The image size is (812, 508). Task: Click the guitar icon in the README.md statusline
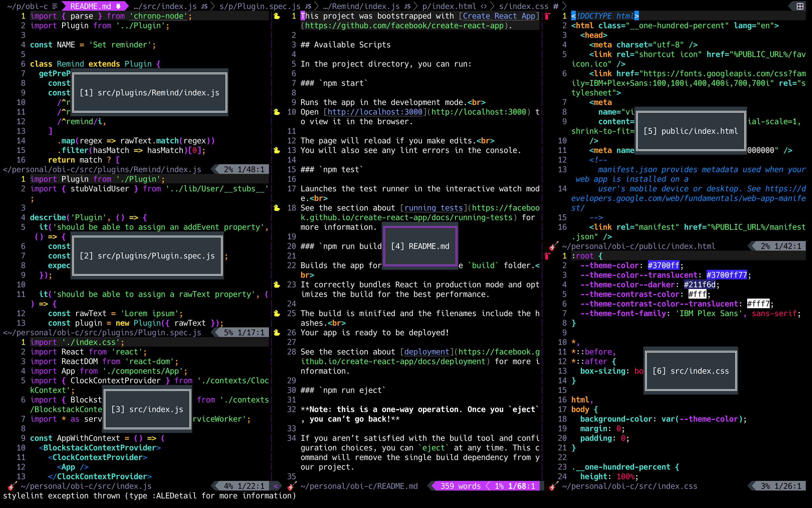pos(292,486)
